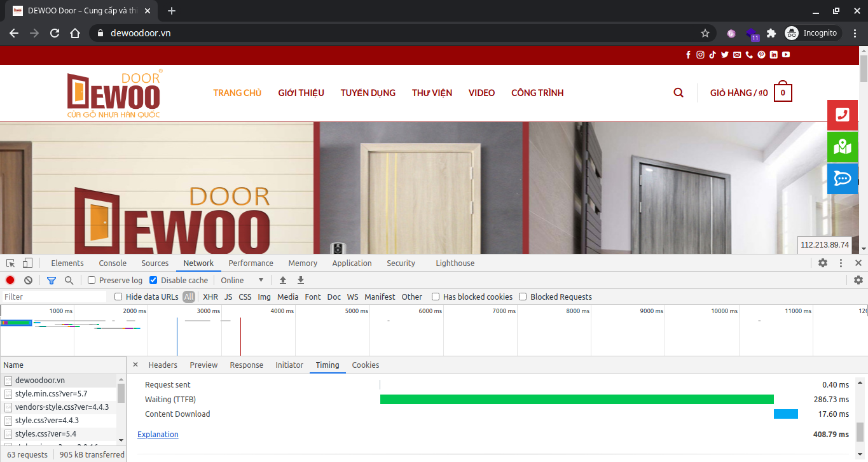Click the email envelope icon in the header
The height and width of the screenshot is (462, 868).
click(737, 55)
